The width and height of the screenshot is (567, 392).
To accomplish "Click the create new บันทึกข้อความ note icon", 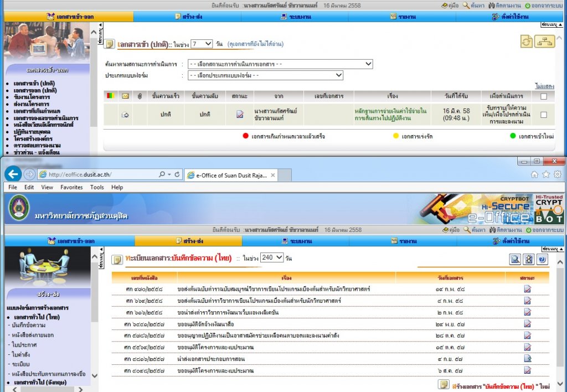I will coord(444,384).
